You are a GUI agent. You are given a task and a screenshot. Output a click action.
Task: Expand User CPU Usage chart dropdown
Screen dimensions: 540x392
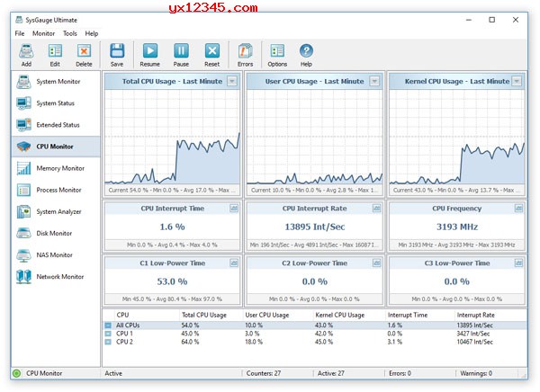click(x=374, y=81)
